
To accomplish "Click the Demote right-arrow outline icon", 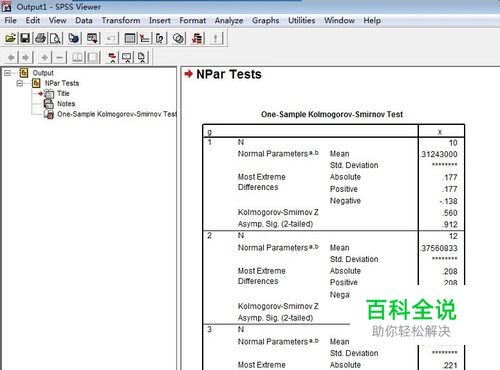I will coord(25,58).
